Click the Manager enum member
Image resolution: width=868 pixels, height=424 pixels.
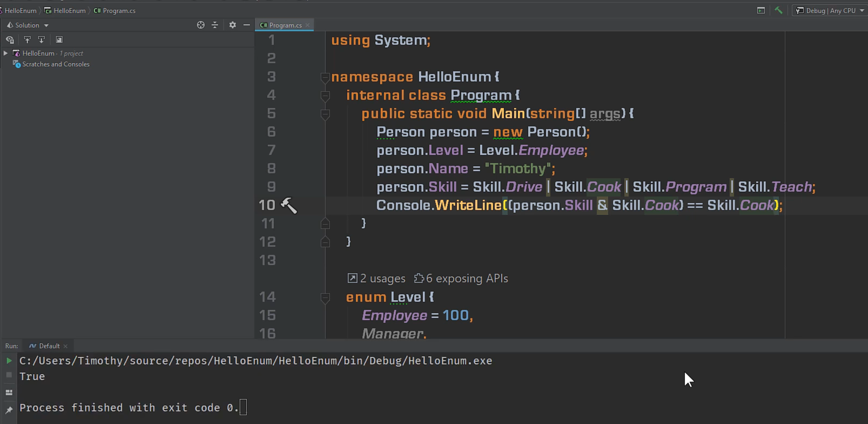[392, 334]
